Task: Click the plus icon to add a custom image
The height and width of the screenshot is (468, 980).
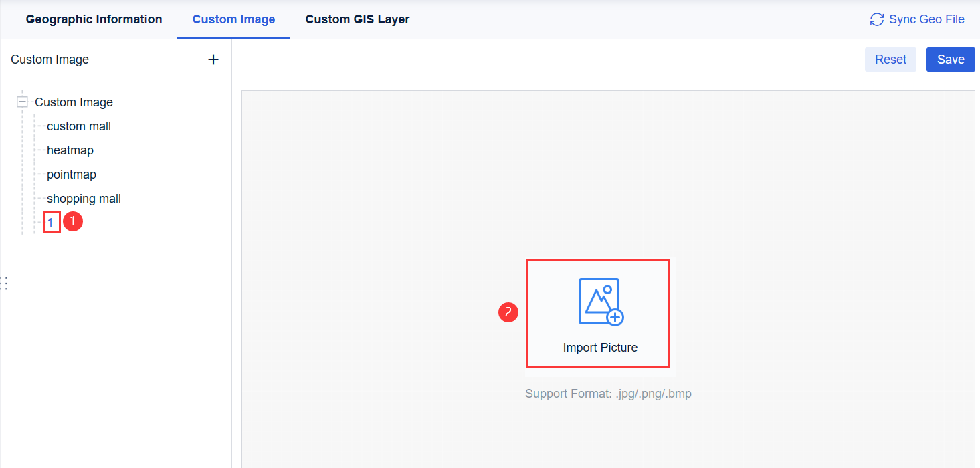Action: point(213,59)
